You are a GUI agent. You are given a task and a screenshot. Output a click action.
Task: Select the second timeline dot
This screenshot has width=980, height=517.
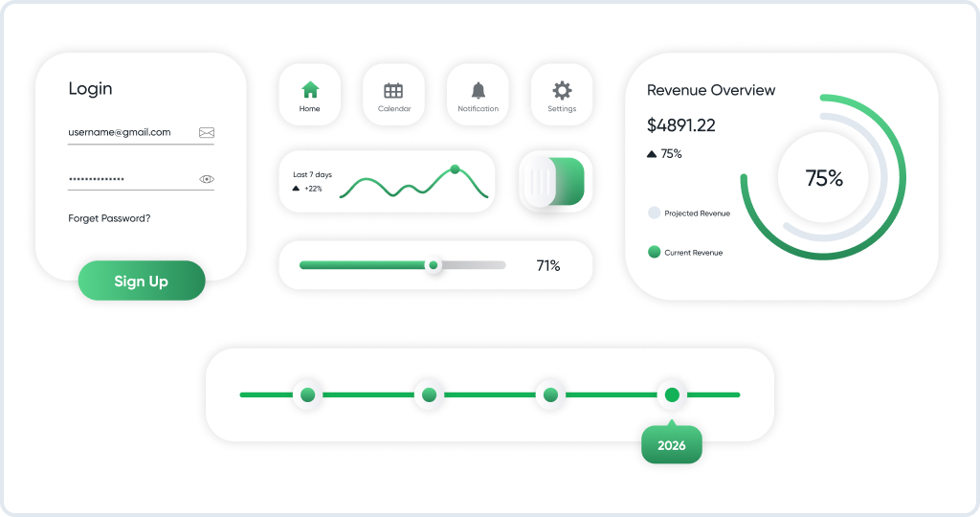pos(429,394)
